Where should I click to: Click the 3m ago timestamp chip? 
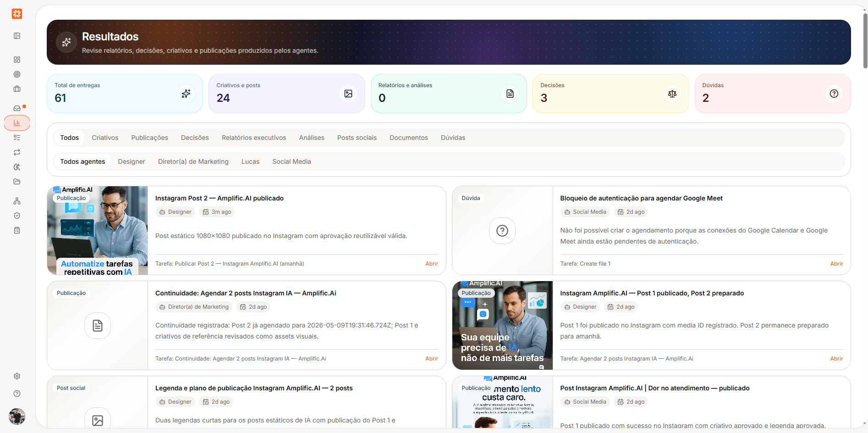(217, 212)
